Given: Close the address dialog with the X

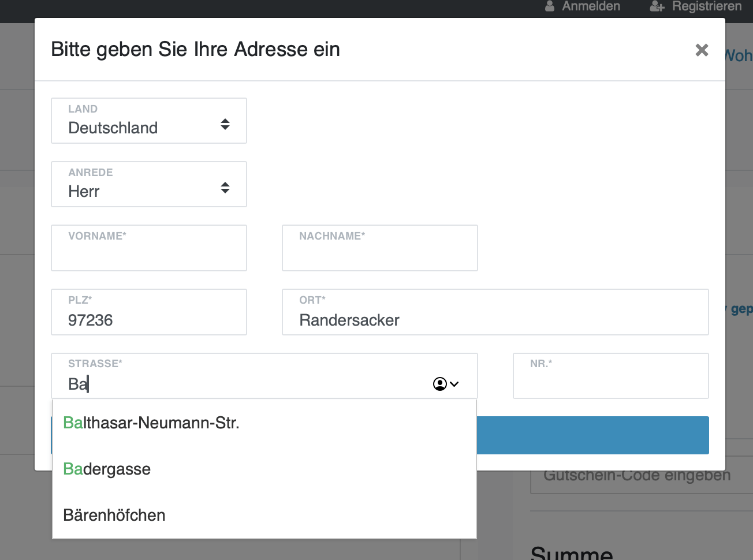Looking at the screenshot, I should point(702,50).
